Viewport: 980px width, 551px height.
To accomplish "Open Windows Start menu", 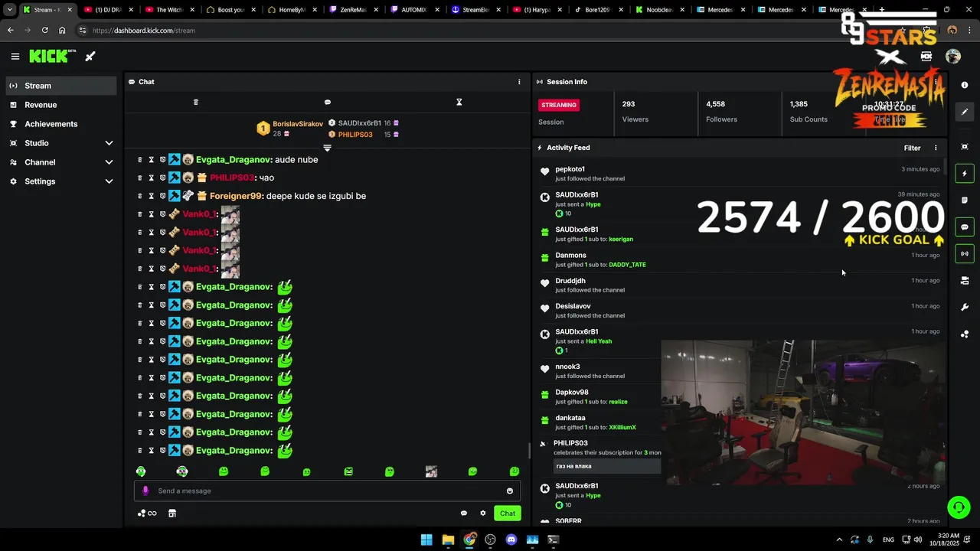I will point(426,540).
